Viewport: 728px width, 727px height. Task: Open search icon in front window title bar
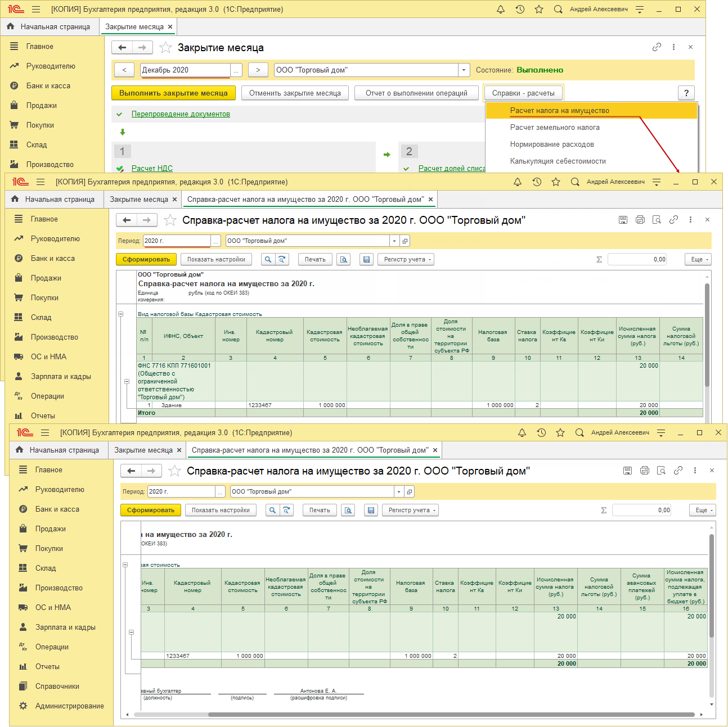click(579, 433)
